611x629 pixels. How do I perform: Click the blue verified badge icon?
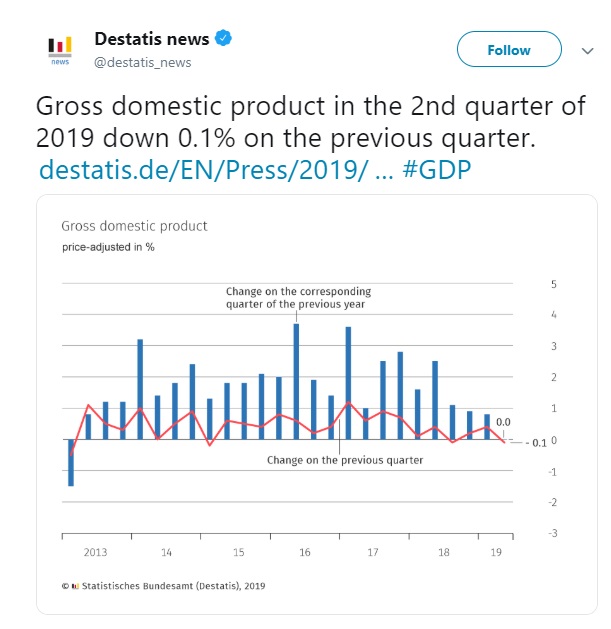[x=225, y=40]
